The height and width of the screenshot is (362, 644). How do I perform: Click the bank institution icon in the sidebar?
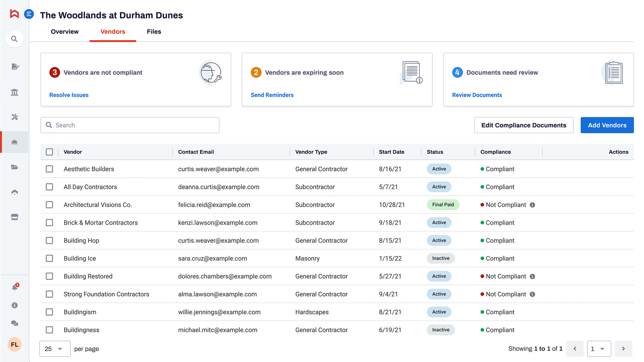[14, 92]
